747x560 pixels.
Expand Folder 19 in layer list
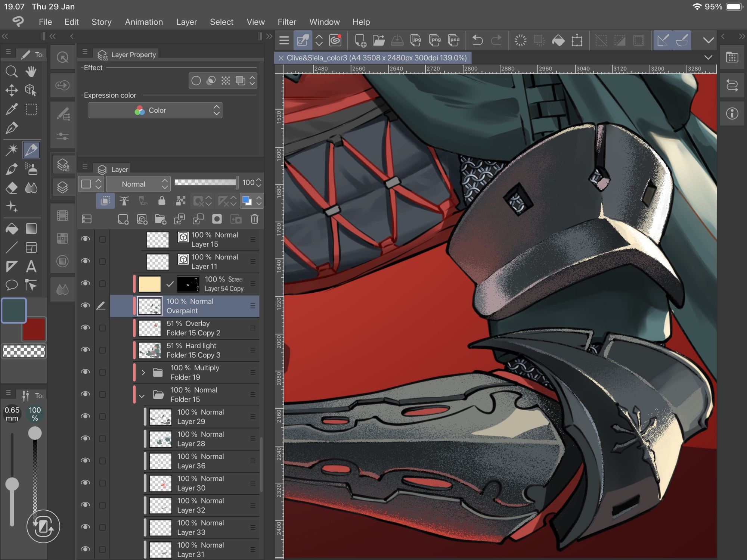point(143,373)
